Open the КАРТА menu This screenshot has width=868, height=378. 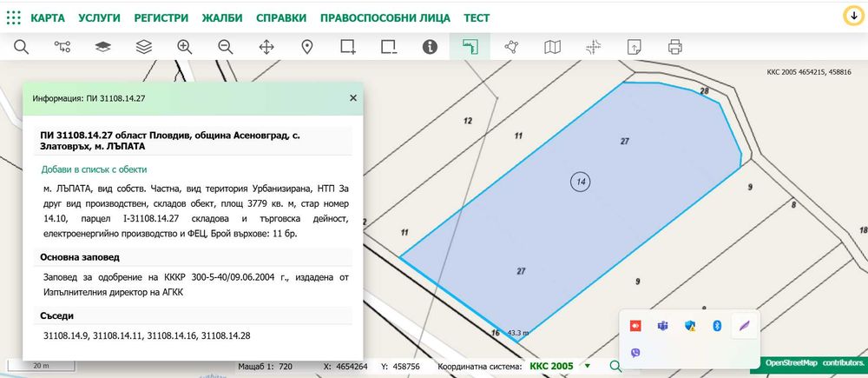(x=48, y=17)
